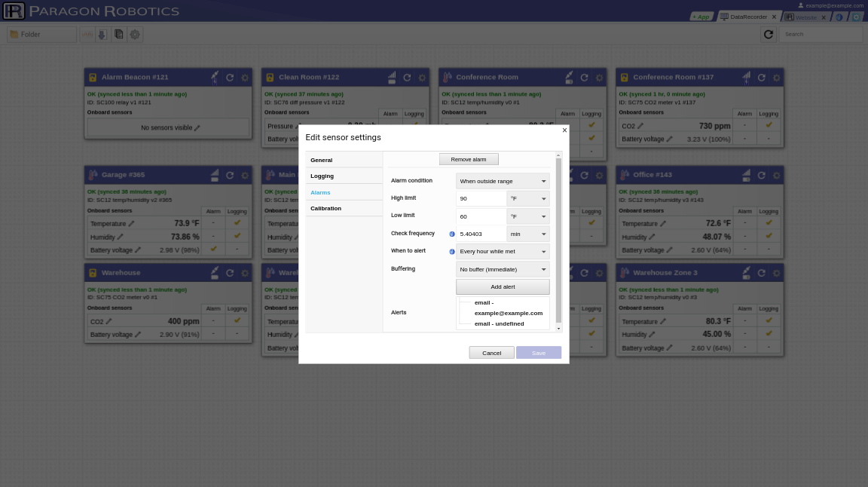Screen dimensions: 868x487
Task: Open Check frequency unit min dropdown
Action: coord(527,234)
